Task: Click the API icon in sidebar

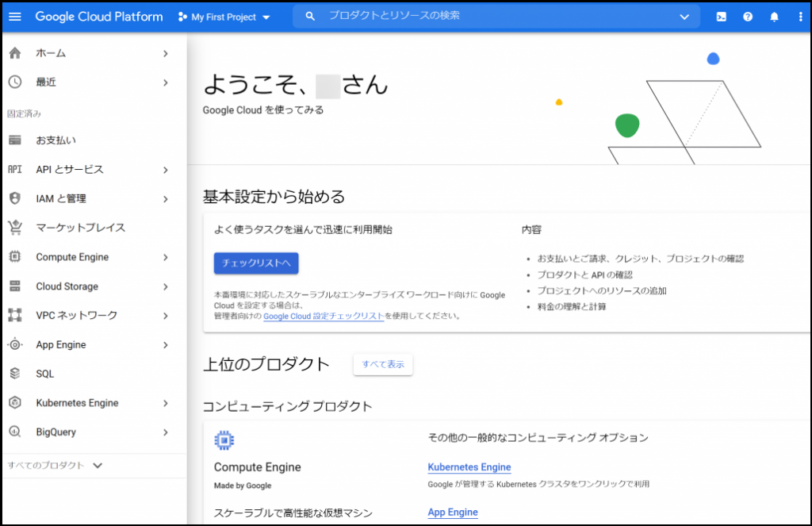Action: point(15,169)
